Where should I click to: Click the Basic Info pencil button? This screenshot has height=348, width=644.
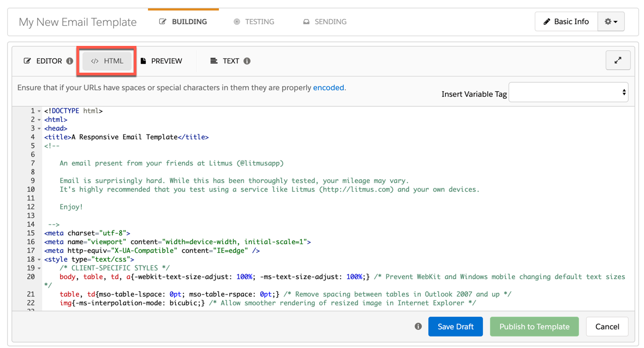(566, 22)
